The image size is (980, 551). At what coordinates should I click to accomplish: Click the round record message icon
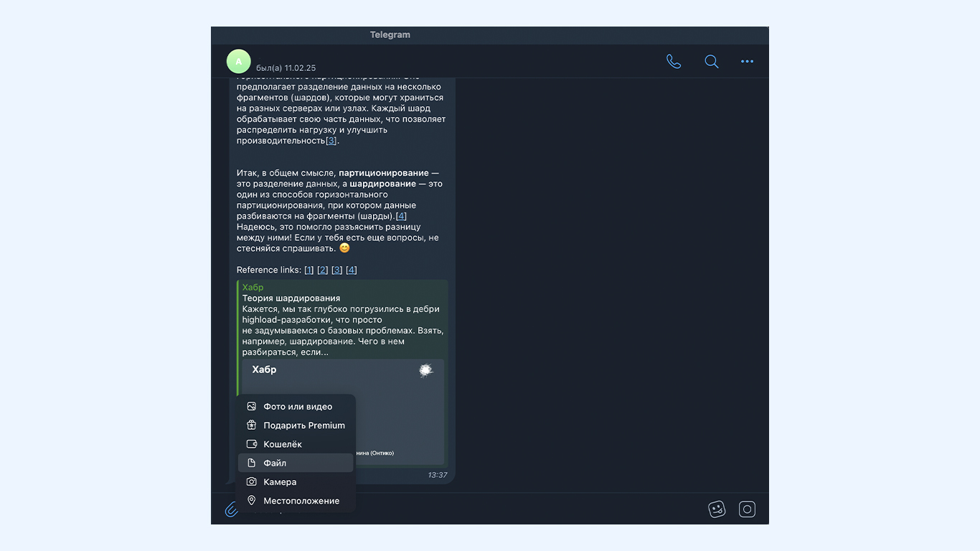tap(747, 509)
